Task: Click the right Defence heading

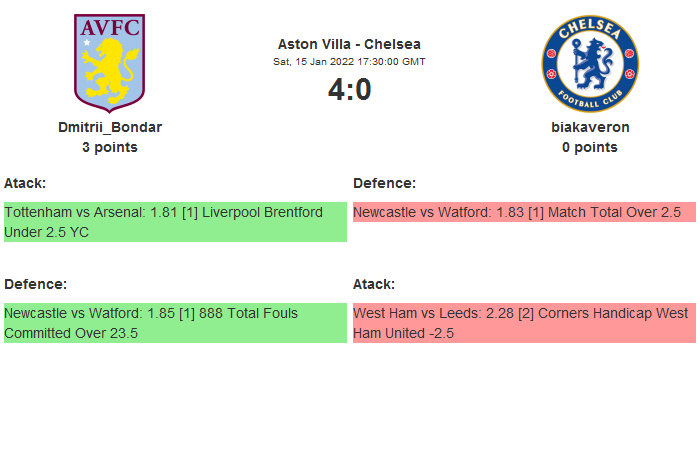Action: coord(384,183)
